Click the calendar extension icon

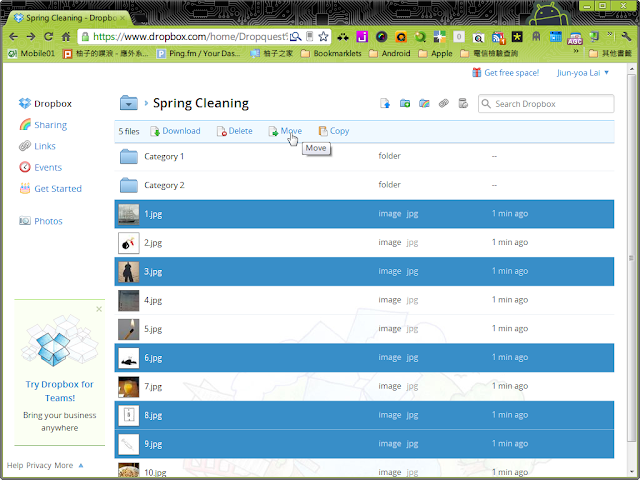click(556, 37)
